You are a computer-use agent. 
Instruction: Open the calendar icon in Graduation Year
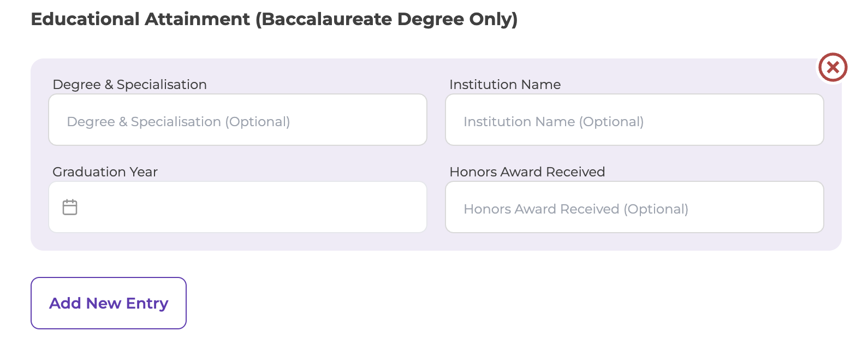click(70, 207)
